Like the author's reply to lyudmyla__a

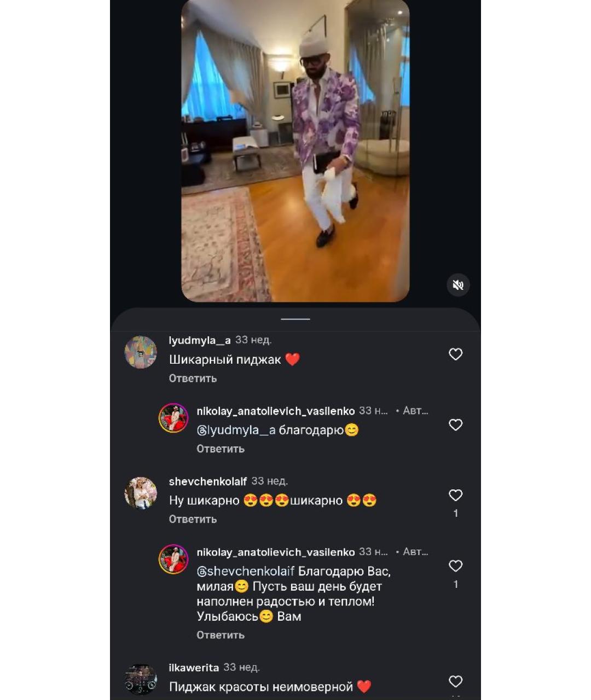click(x=455, y=425)
